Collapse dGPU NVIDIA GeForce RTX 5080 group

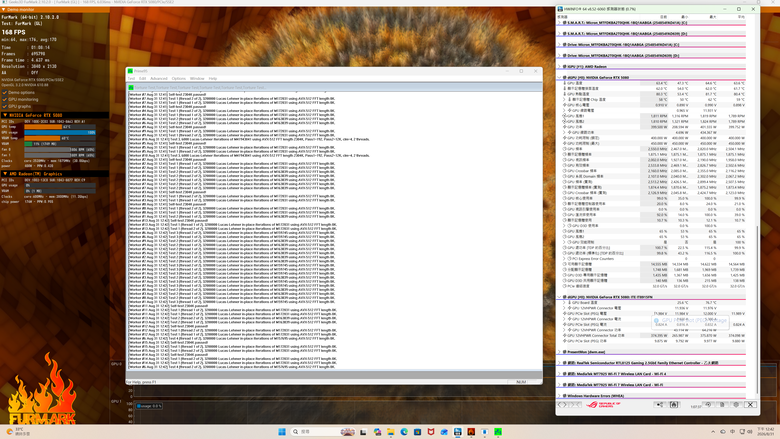coord(559,78)
